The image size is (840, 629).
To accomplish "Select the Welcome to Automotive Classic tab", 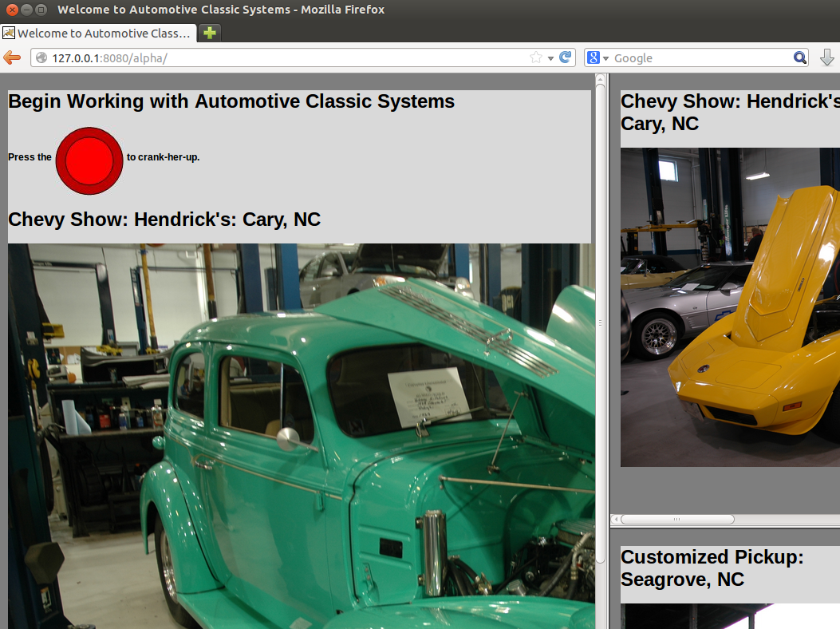I will 104,34.
